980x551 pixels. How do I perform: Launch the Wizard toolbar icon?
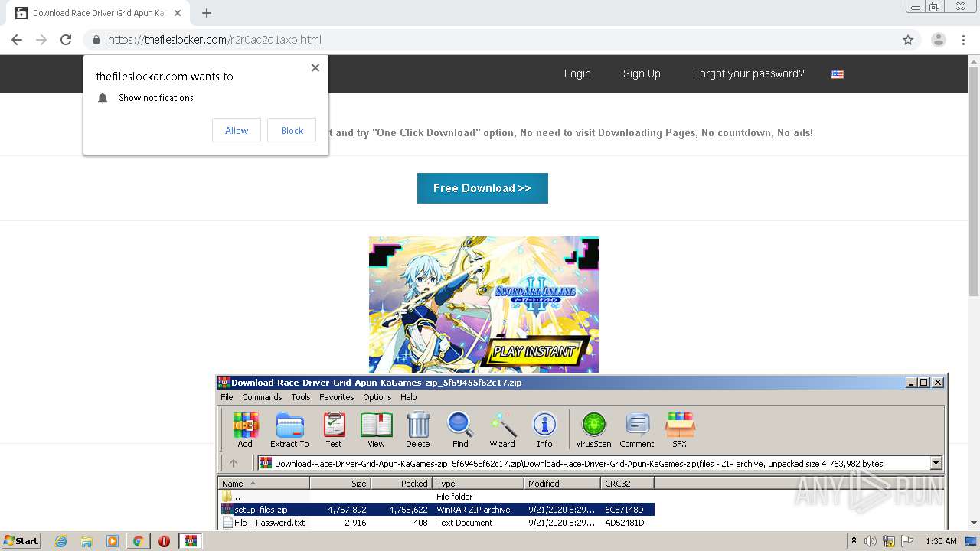(x=502, y=429)
